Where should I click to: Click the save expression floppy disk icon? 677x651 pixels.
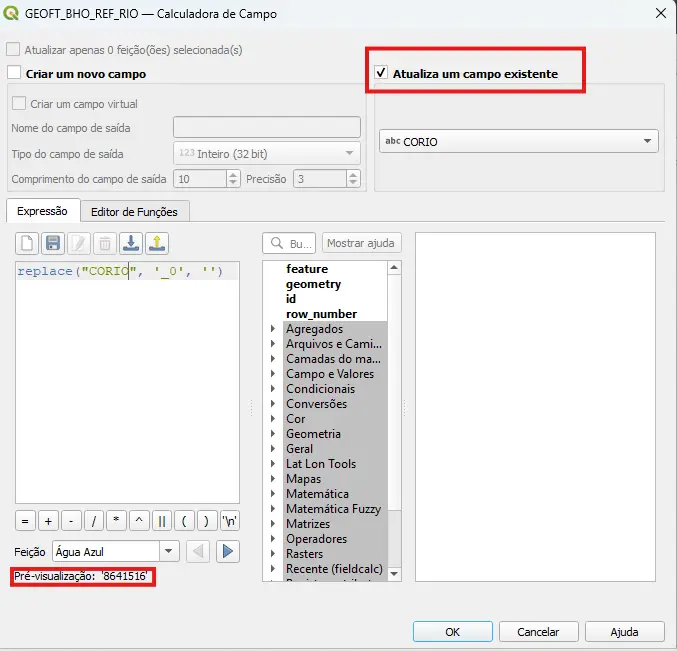coord(54,243)
